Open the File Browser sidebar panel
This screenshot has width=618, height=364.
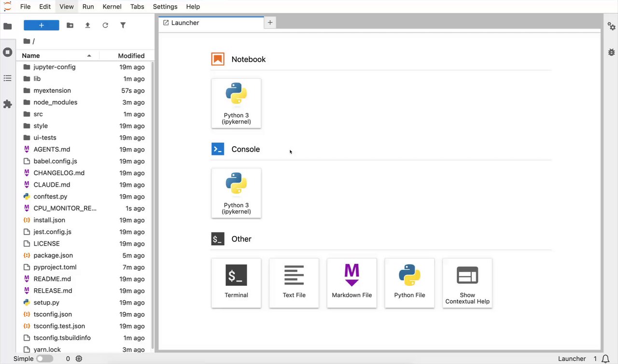(x=8, y=26)
